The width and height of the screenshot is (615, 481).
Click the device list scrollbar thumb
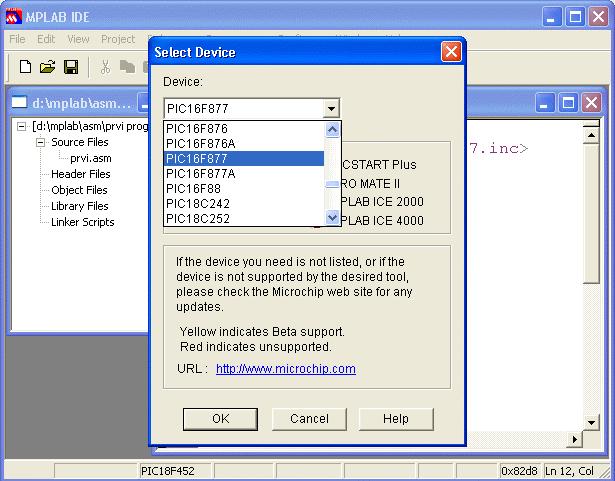tap(332, 184)
